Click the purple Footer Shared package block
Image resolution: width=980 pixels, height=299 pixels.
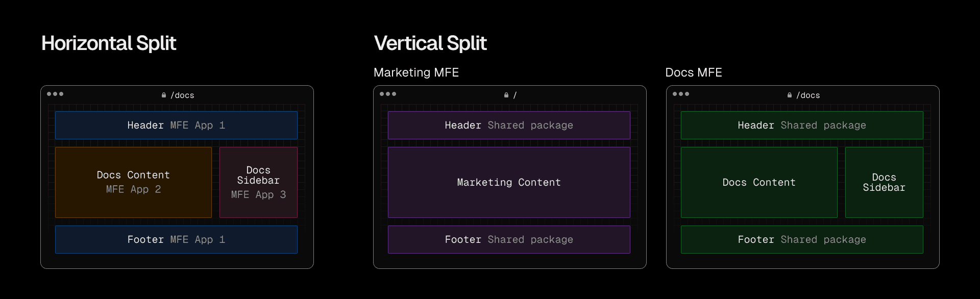[x=509, y=240]
